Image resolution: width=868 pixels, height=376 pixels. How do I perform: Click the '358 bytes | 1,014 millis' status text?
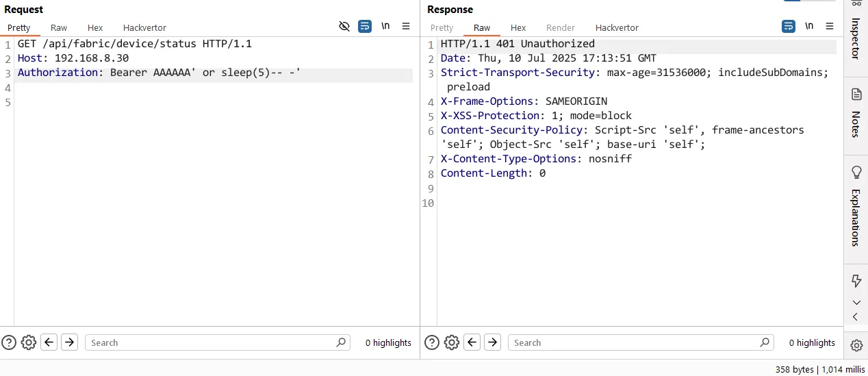coord(820,369)
